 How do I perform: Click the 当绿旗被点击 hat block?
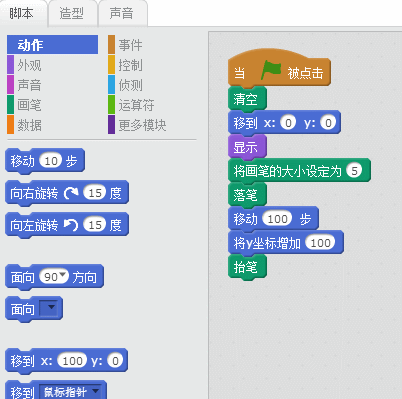tap(279, 69)
